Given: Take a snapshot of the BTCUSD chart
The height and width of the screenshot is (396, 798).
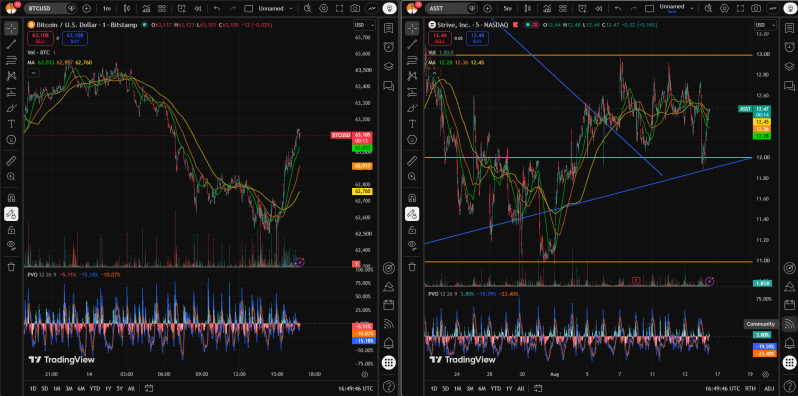Looking at the screenshot, I should click(x=355, y=8).
